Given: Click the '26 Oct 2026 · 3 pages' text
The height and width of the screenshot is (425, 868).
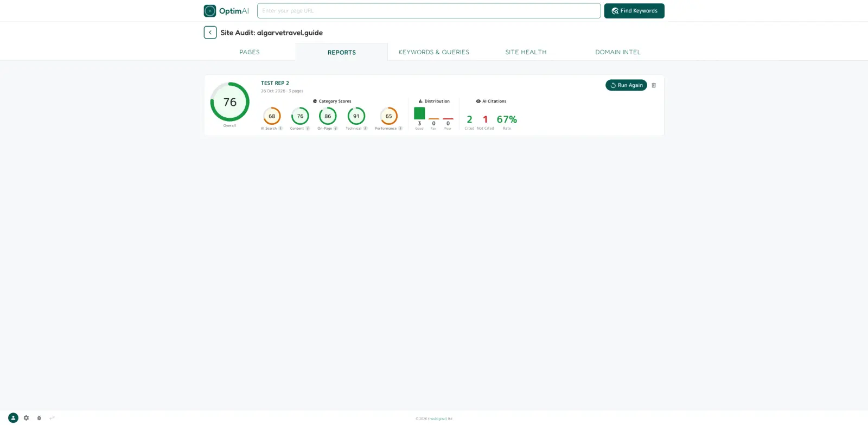Looking at the screenshot, I should pos(282,91).
